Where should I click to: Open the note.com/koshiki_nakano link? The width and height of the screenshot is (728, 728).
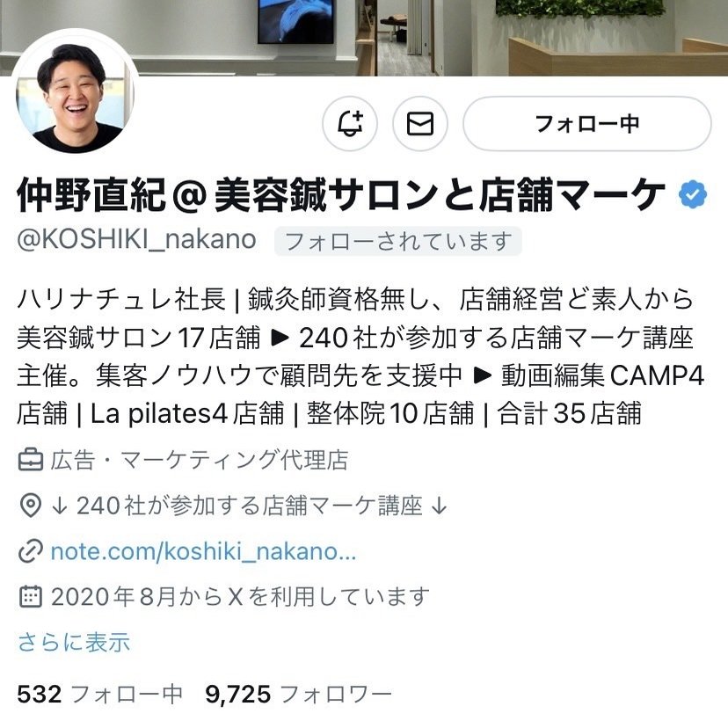point(203,551)
